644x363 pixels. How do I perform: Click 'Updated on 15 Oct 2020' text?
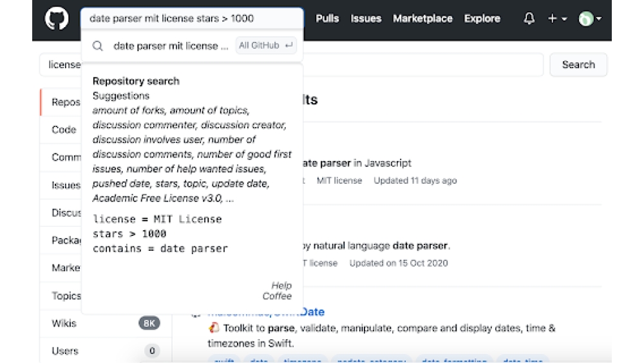[399, 263]
